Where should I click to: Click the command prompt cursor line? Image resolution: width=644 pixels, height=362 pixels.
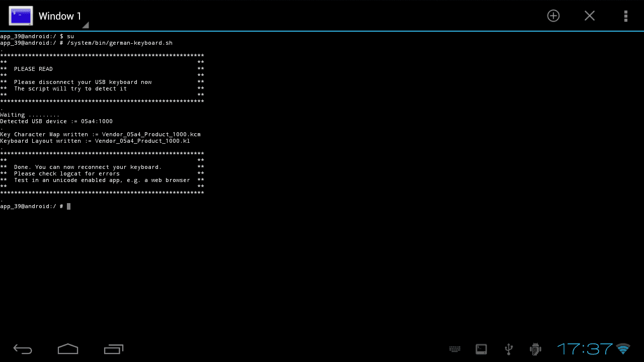tap(35, 206)
